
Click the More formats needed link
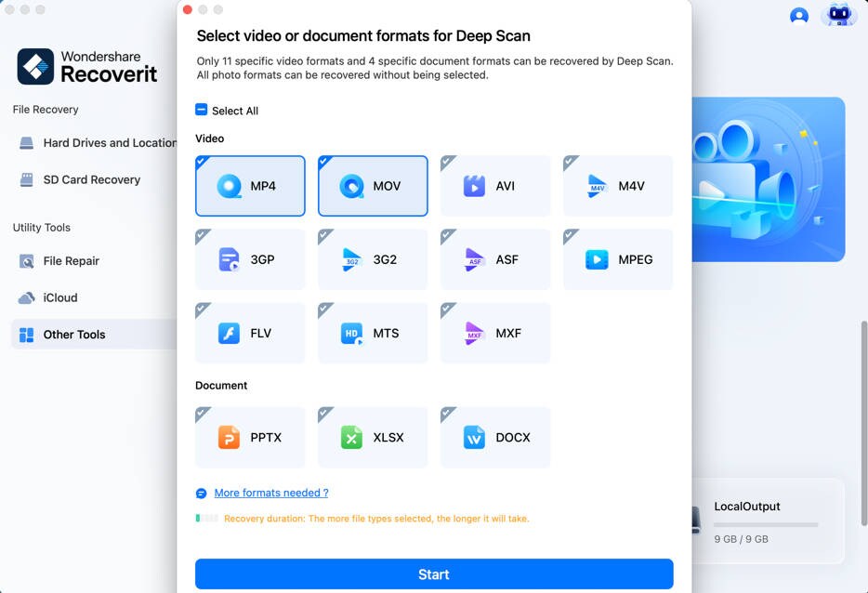tap(270, 492)
